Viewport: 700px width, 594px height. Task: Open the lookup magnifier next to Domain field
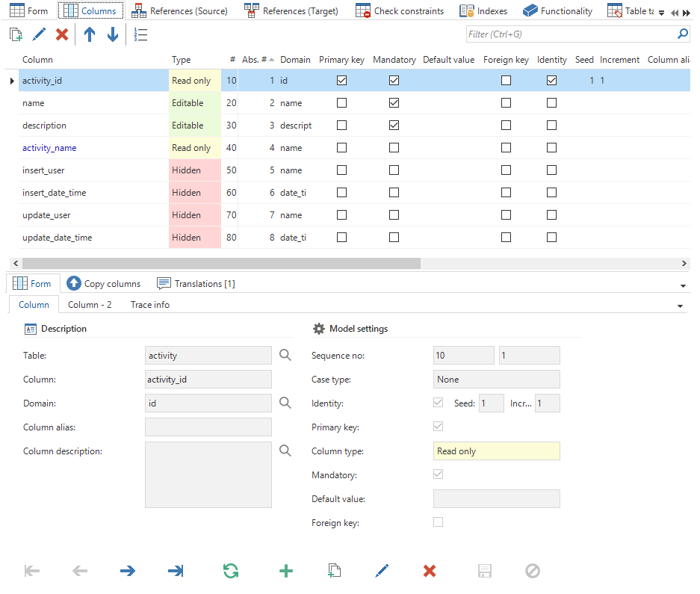[x=285, y=403]
